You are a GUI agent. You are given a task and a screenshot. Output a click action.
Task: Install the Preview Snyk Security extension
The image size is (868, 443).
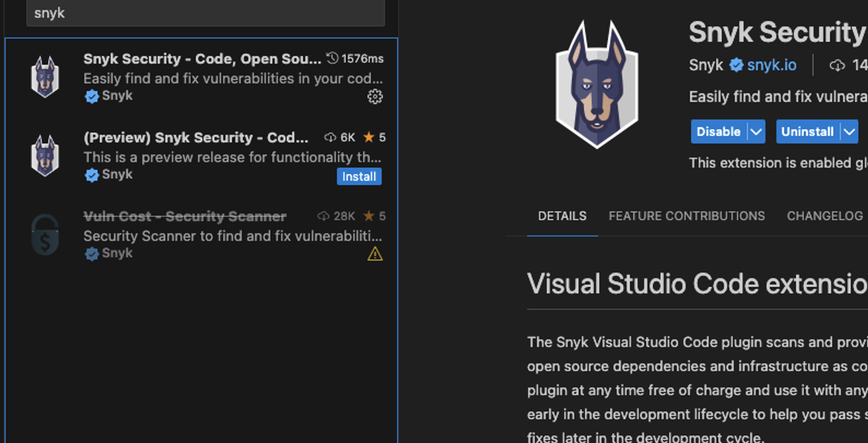coord(359,176)
